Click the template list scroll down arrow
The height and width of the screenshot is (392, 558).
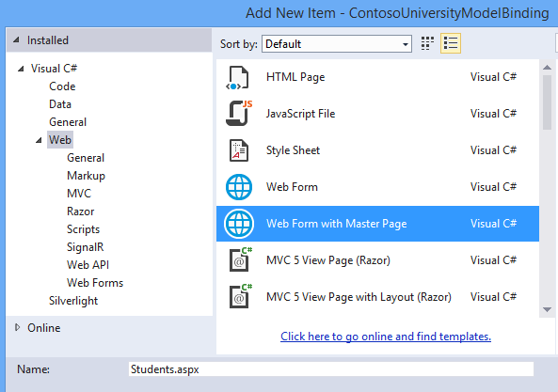[x=548, y=310]
